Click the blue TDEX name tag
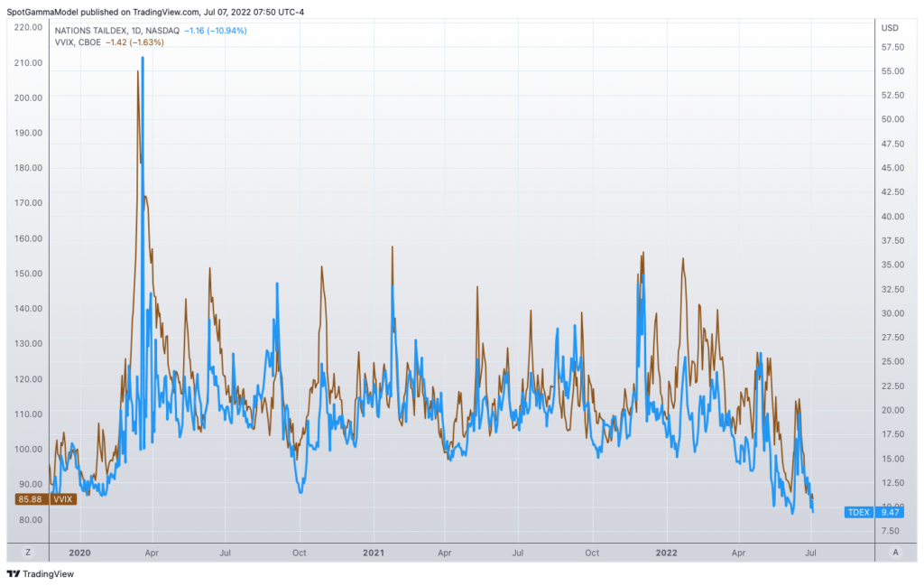924x586 pixels. pyautogui.click(x=859, y=512)
